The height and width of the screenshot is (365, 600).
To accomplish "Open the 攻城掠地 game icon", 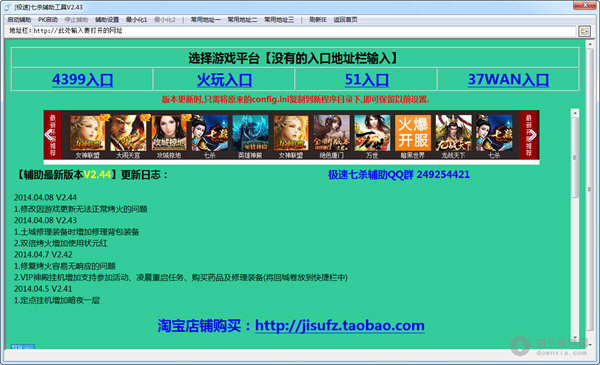I will pos(169,134).
